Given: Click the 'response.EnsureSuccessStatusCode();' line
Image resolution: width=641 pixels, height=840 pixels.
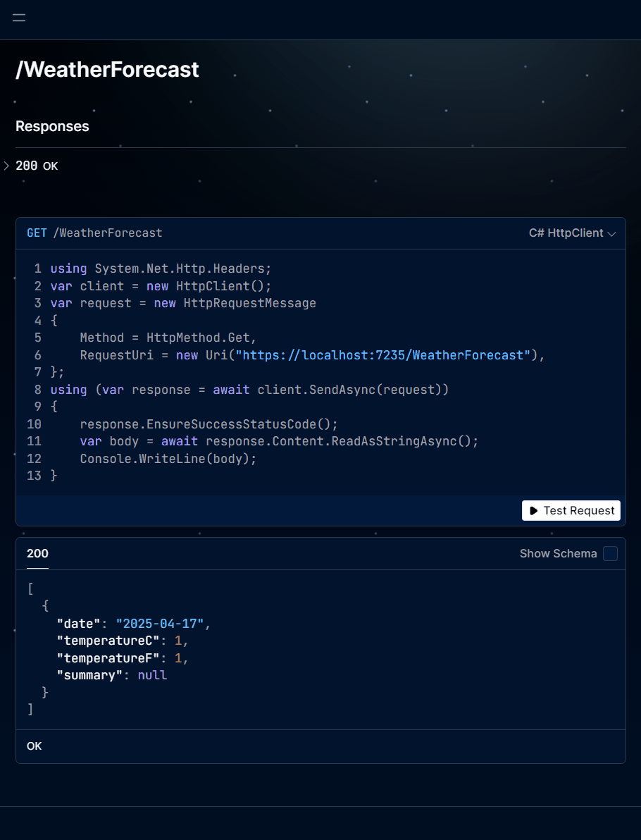Looking at the screenshot, I should [x=209, y=424].
